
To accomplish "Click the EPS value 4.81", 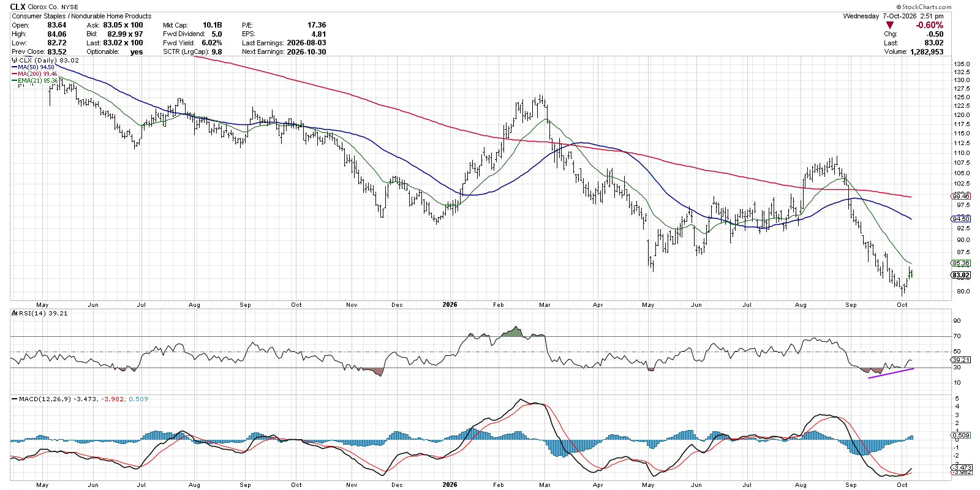I will tap(318, 34).
